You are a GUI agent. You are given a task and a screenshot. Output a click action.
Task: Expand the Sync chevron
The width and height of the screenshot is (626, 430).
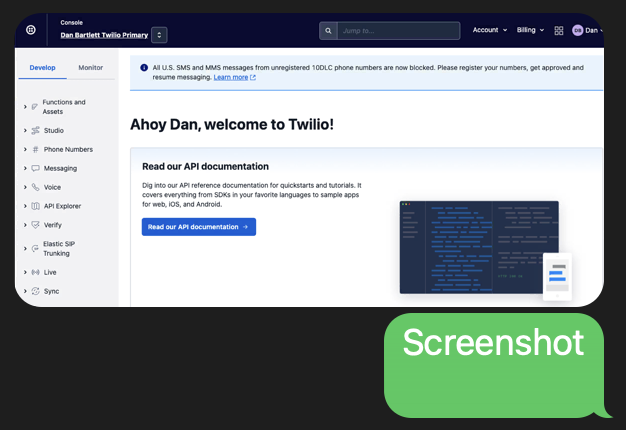(x=25, y=291)
